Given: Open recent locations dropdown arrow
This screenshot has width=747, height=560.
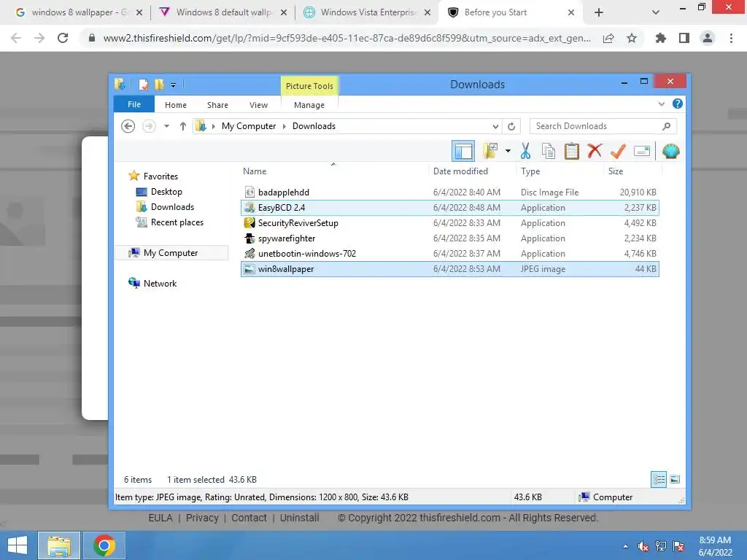Looking at the screenshot, I should 166,126.
